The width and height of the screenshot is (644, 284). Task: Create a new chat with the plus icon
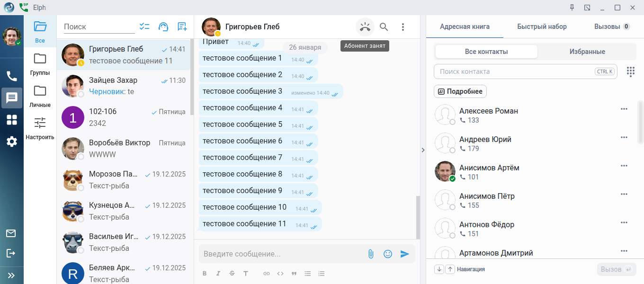[x=182, y=27]
